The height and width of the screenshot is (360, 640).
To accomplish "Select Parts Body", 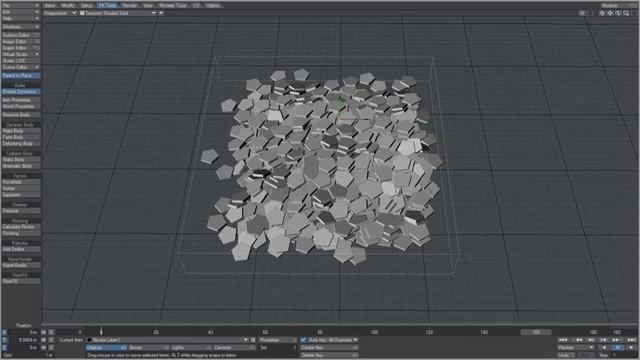I will tap(20, 138).
